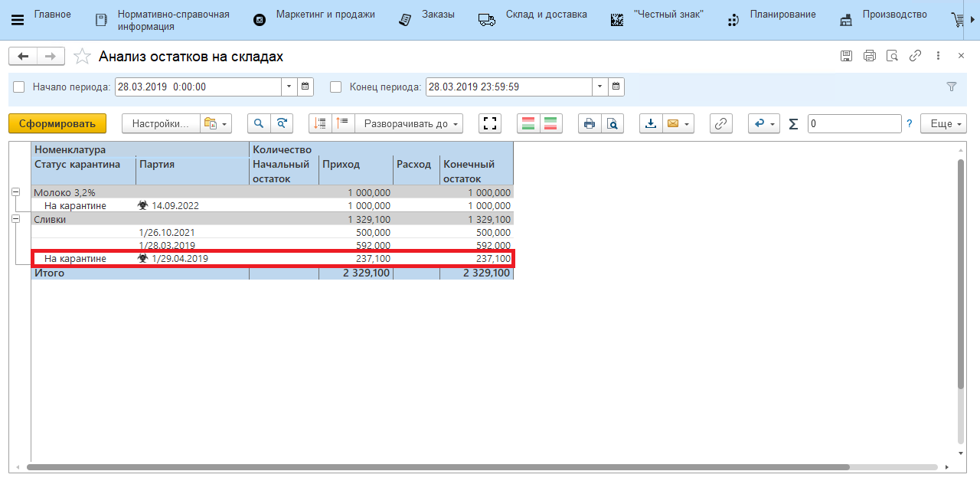980x481 pixels.
Task: Click the sum value input field
Action: (x=854, y=123)
